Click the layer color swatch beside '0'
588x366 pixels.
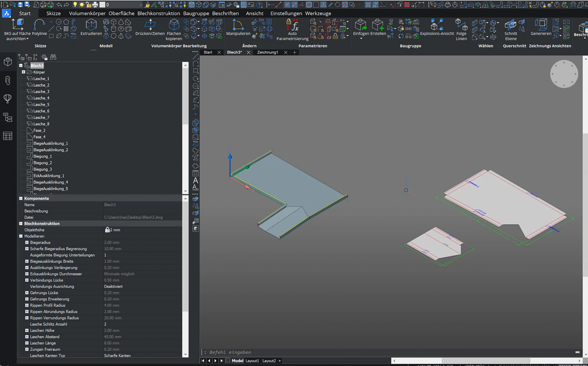pos(103,5)
